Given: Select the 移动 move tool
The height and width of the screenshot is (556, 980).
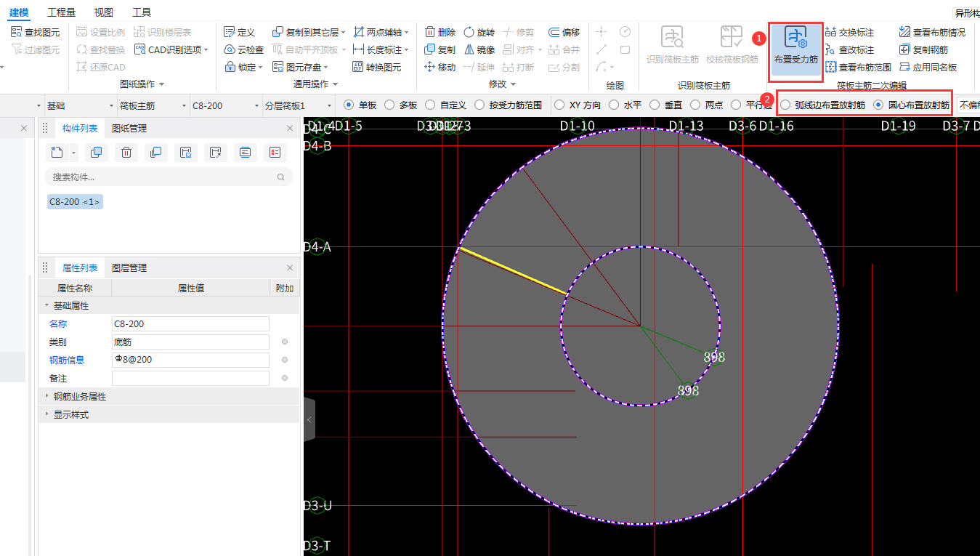Looking at the screenshot, I should [x=440, y=67].
